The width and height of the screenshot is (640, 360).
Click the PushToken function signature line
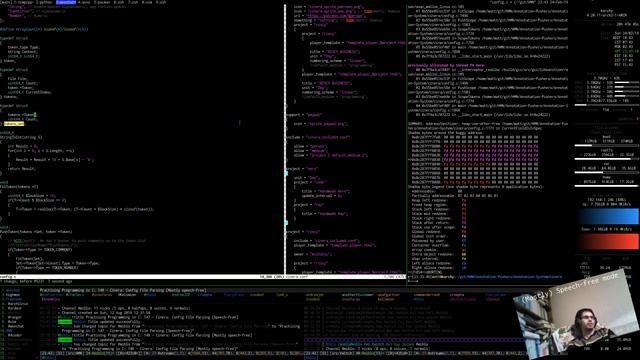click(36, 231)
